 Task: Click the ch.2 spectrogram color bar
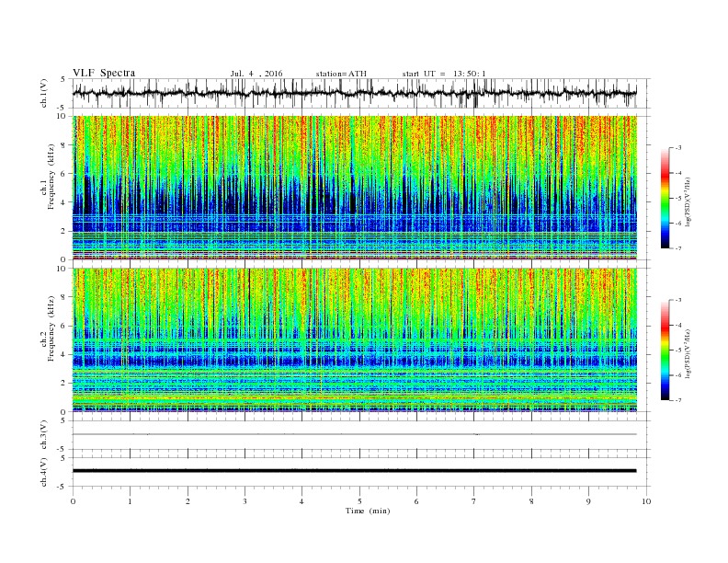[665, 350]
